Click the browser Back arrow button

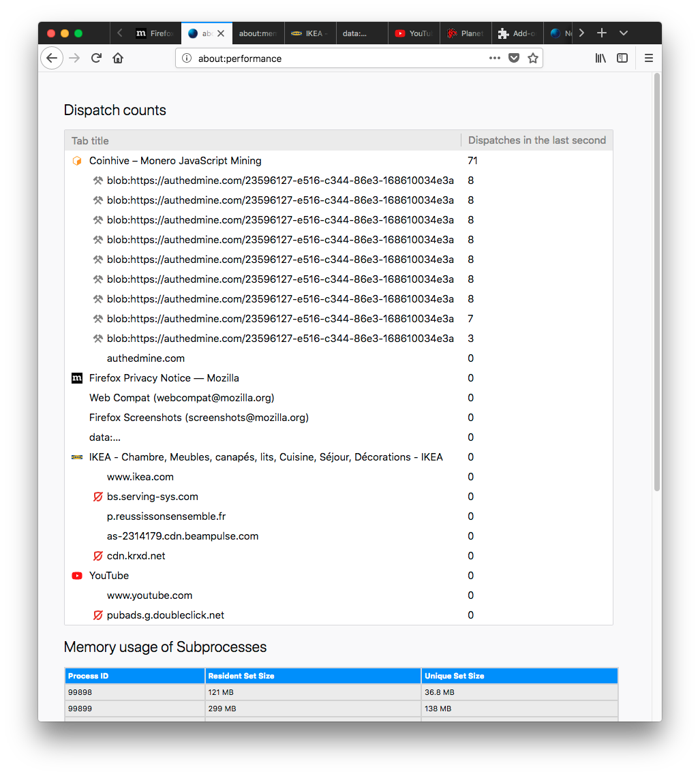click(x=52, y=58)
